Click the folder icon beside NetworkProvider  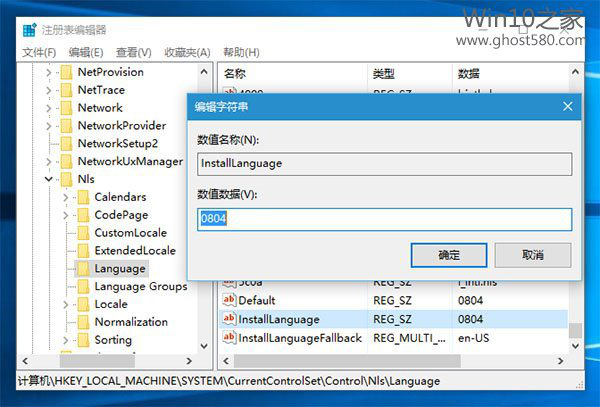click(67, 126)
